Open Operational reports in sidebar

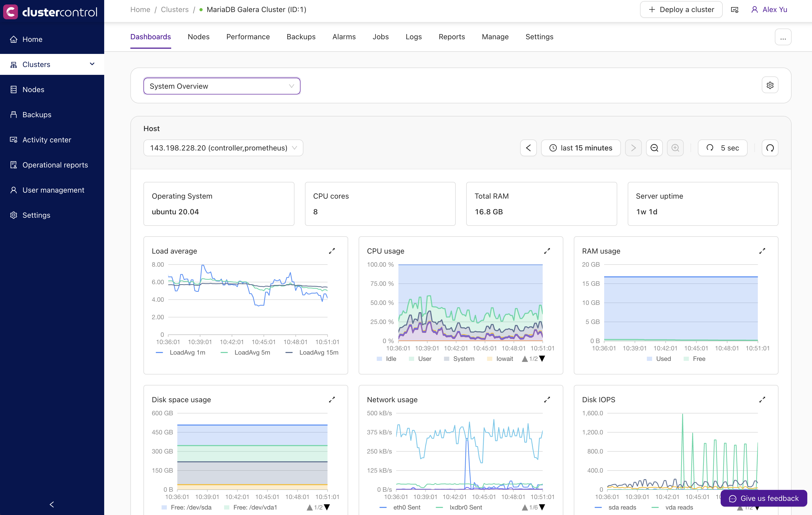pyautogui.click(x=52, y=165)
